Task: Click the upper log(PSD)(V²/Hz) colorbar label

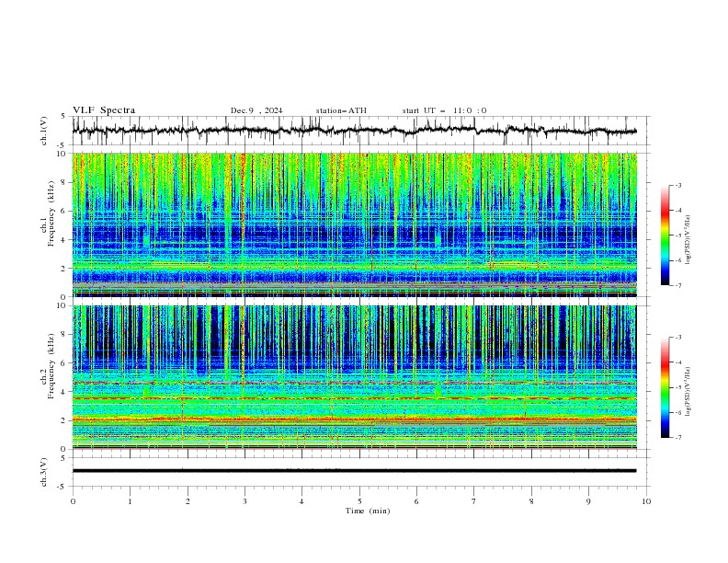Action: pos(688,240)
